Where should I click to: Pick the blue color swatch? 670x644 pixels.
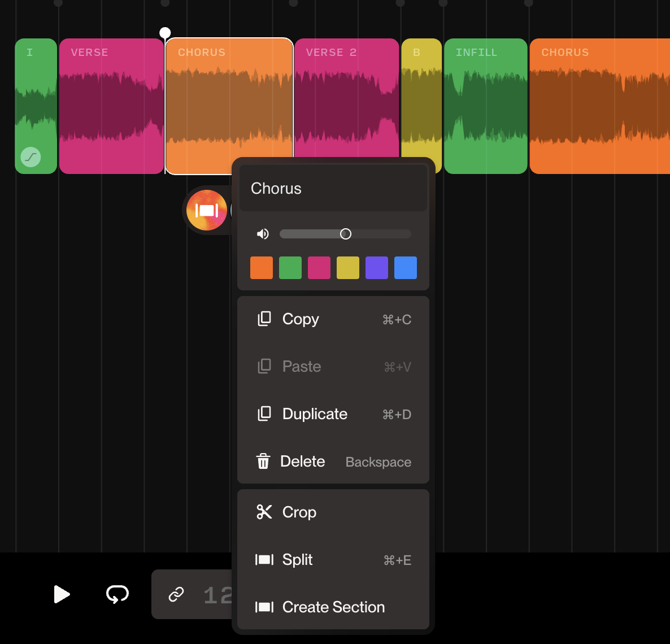tap(406, 268)
